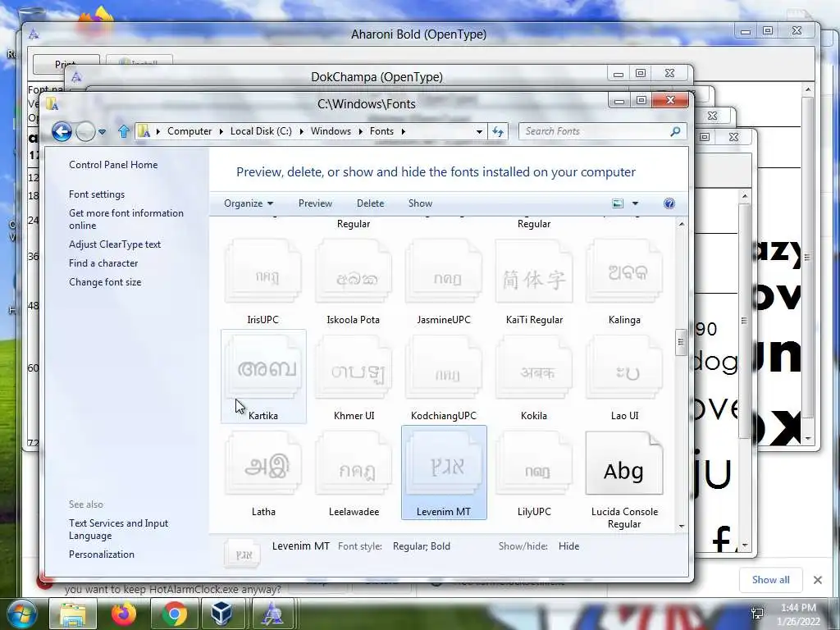Open Change font size link
Image resolution: width=840 pixels, height=630 pixels.
click(x=105, y=282)
